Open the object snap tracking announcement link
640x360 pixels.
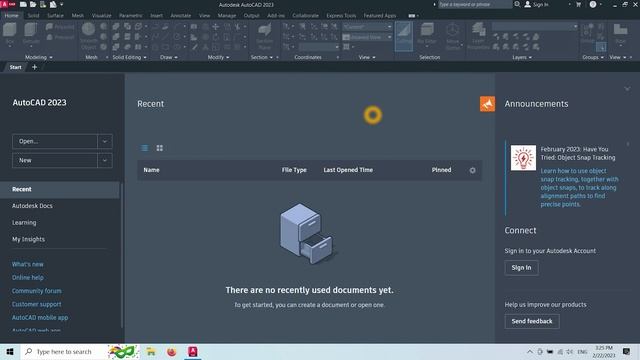point(579,188)
